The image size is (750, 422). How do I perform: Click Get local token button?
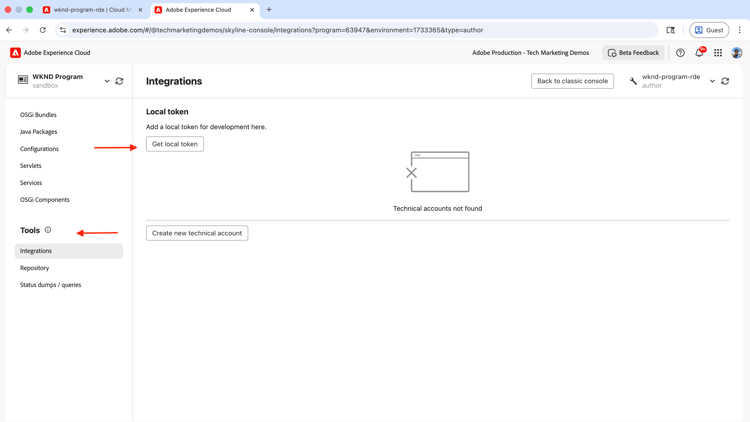pyautogui.click(x=175, y=144)
